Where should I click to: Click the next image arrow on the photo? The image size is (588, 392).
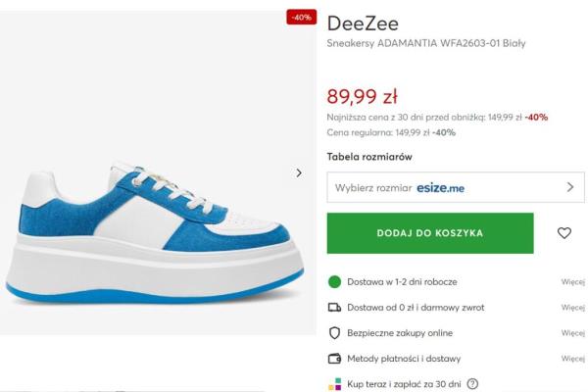(x=299, y=172)
